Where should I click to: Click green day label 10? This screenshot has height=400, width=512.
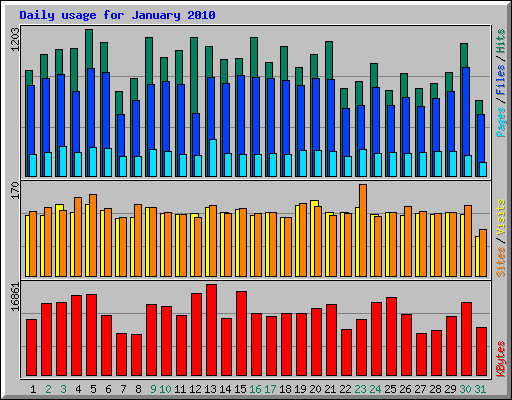pyautogui.click(x=165, y=389)
